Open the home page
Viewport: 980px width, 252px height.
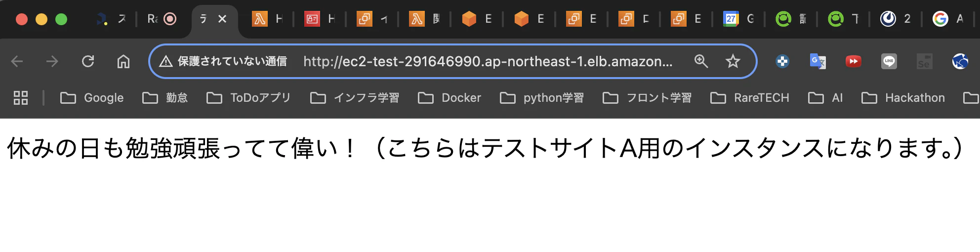pyautogui.click(x=123, y=61)
